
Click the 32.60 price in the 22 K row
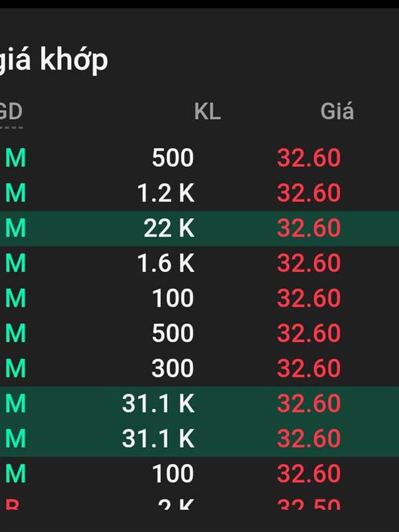pos(309,228)
